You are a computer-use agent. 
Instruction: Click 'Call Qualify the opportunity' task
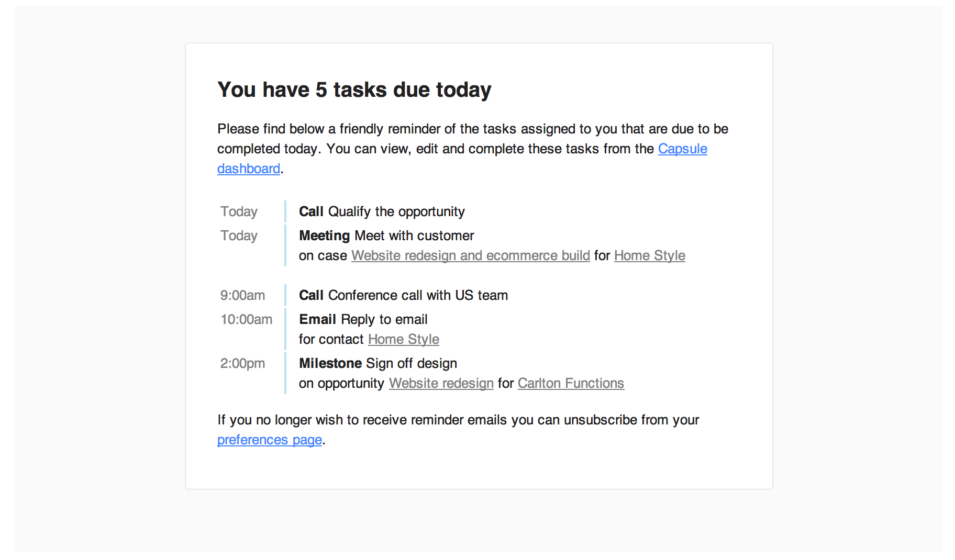[x=382, y=211]
